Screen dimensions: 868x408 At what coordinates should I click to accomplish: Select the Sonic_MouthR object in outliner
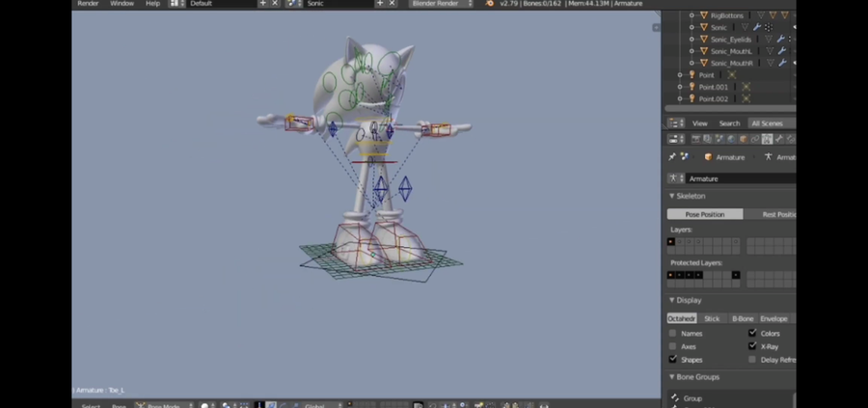[x=731, y=63]
